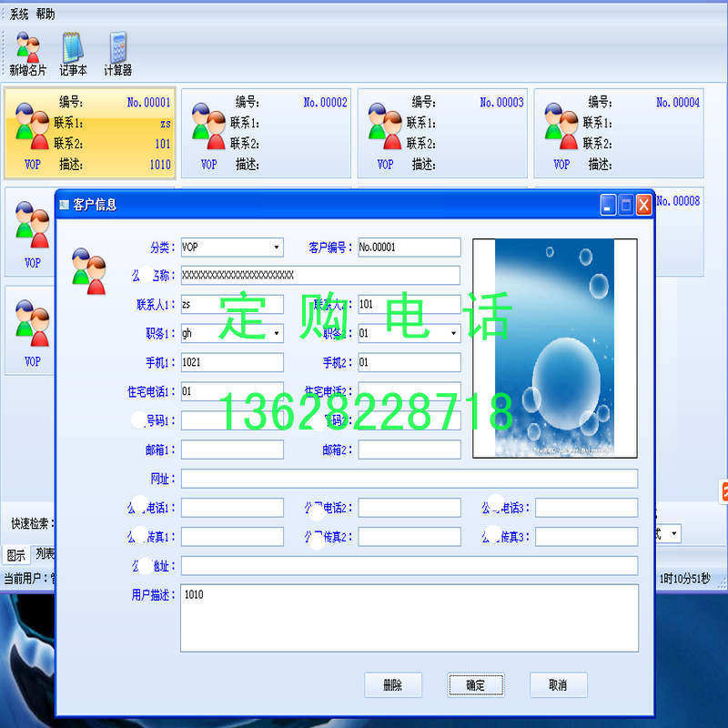Click the 网址 input field

click(409, 479)
